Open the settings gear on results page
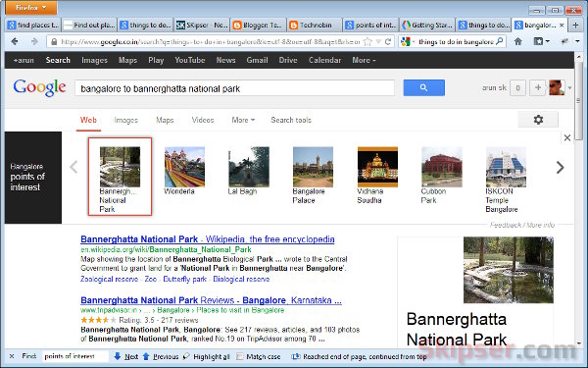Viewport: 588px width, 368px height. (538, 120)
